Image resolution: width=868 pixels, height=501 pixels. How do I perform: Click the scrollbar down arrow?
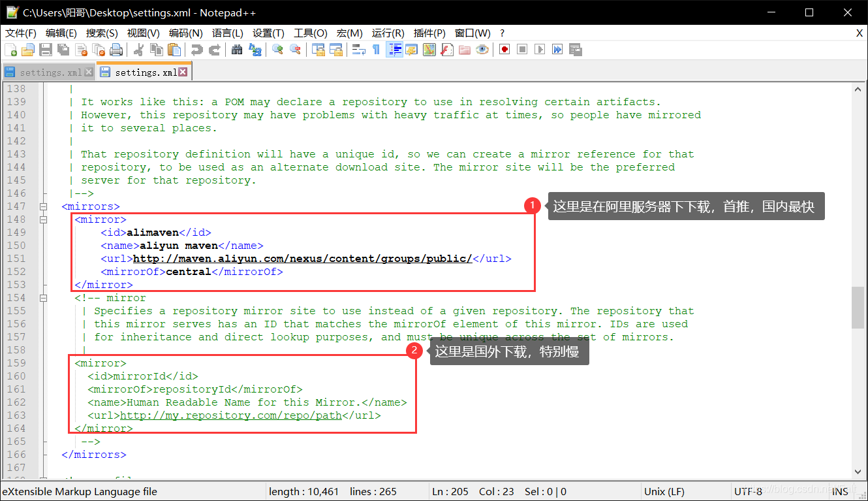pos(858,472)
